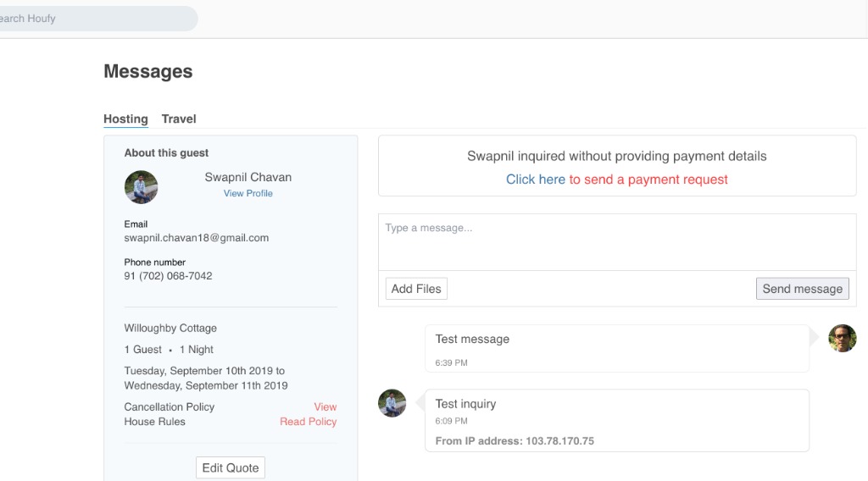The image size is (868, 481).
Task: Click the guest photo in About this guest
Action: pyautogui.click(x=141, y=187)
